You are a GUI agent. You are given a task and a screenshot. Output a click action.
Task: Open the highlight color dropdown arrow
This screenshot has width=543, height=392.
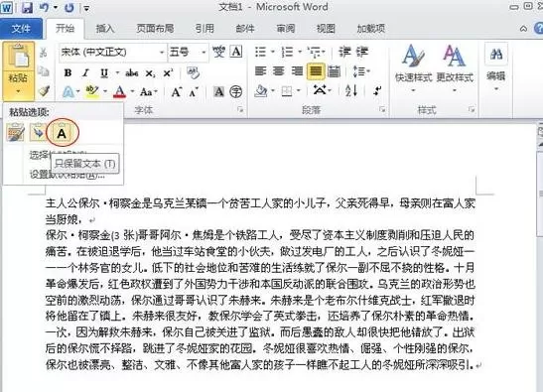pos(105,91)
